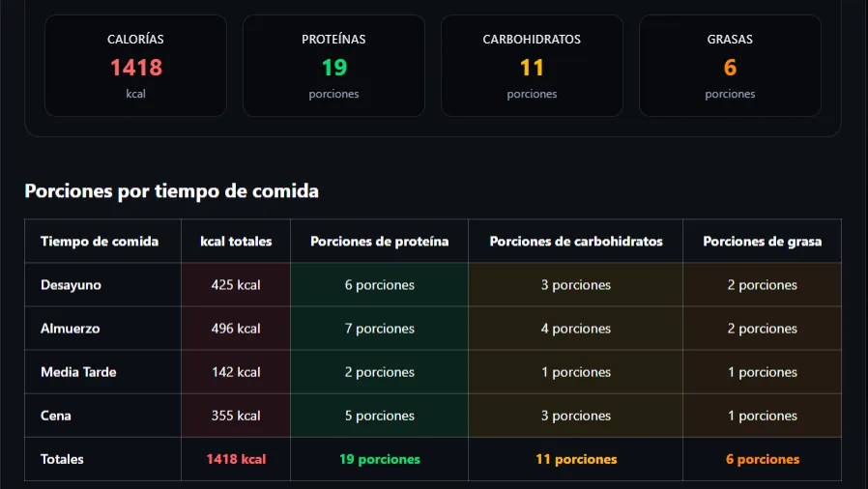Image resolution: width=868 pixels, height=489 pixels.
Task: Select the 142 kcal Media Tarde cell
Action: pos(236,372)
